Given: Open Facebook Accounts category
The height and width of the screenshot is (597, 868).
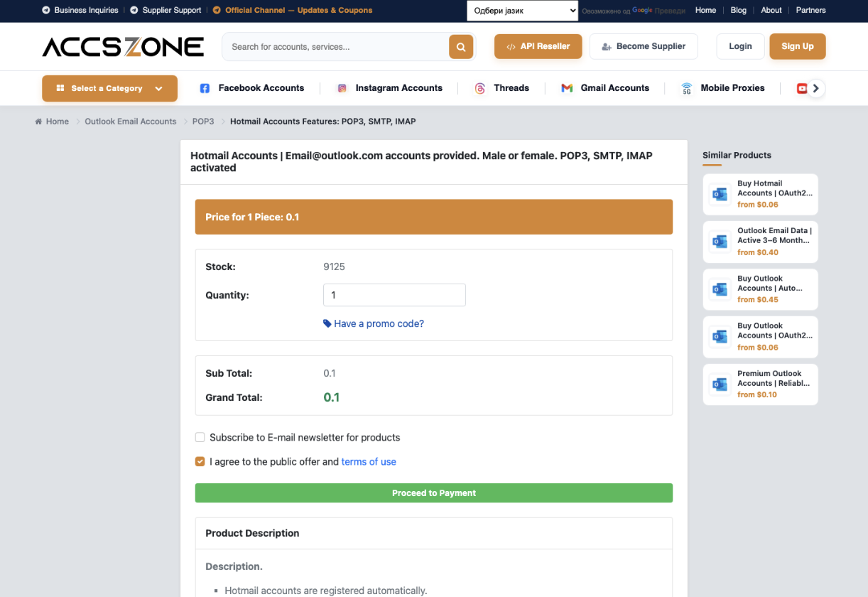Looking at the screenshot, I should pyautogui.click(x=261, y=88).
